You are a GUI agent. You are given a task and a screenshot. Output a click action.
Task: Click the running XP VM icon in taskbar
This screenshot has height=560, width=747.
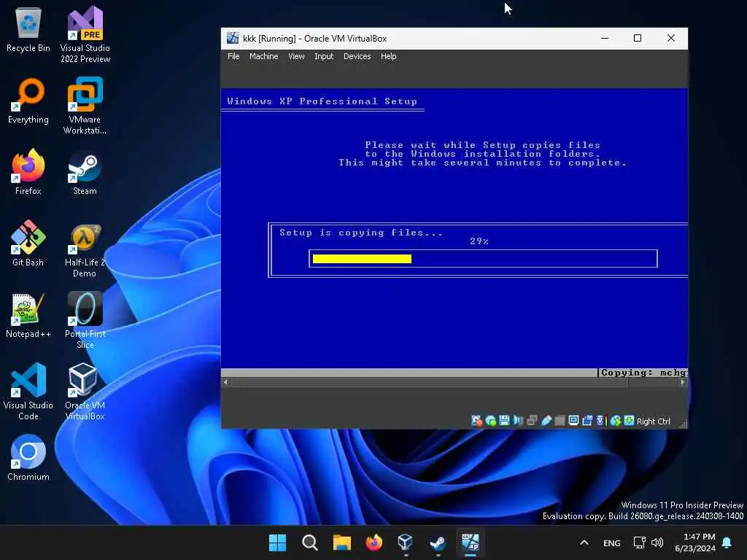point(471,542)
